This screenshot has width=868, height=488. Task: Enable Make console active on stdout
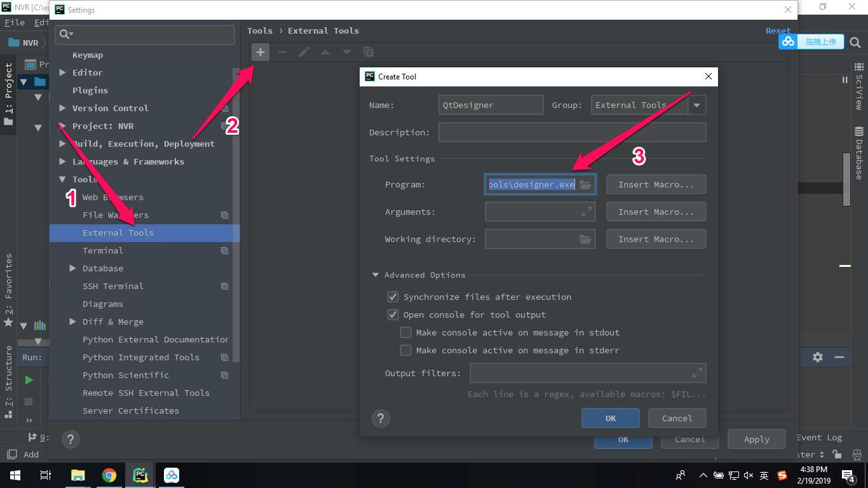pyautogui.click(x=405, y=332)
